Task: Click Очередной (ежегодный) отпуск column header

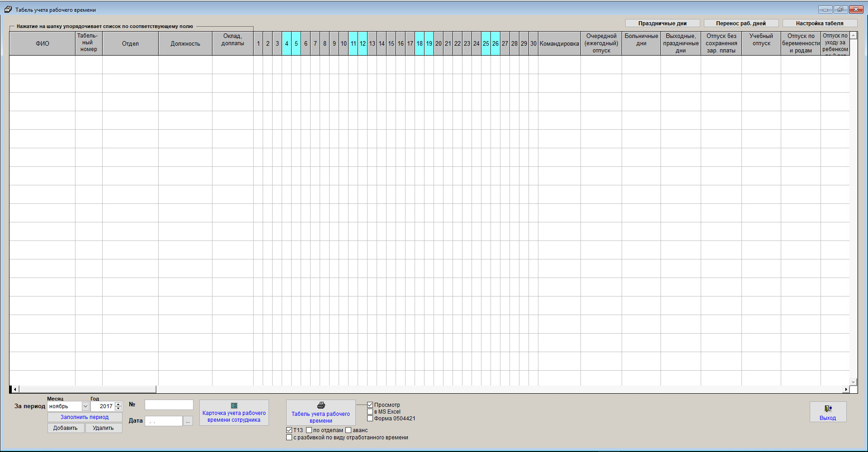Action: pyautogui.click(x=601, y=43)
